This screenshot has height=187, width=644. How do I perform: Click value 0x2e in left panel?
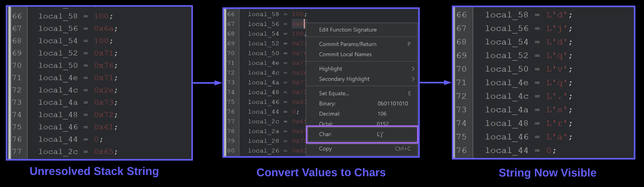point(104,90)
